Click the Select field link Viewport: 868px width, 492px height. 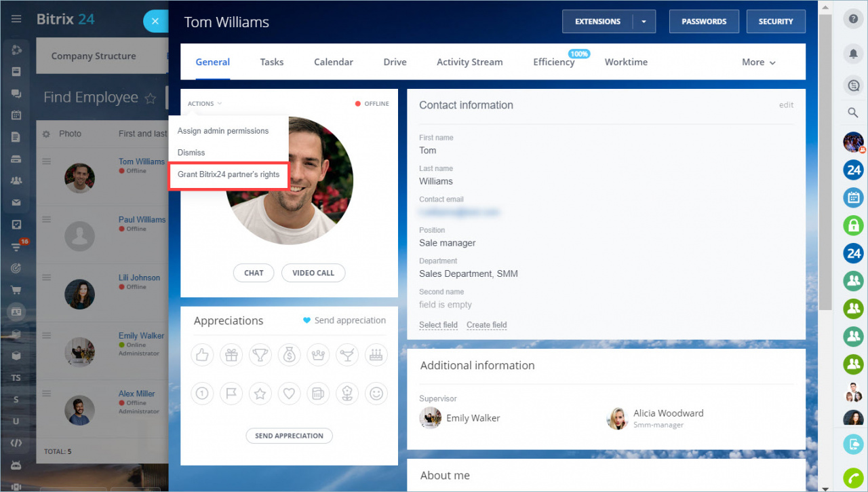click(438, 325)
